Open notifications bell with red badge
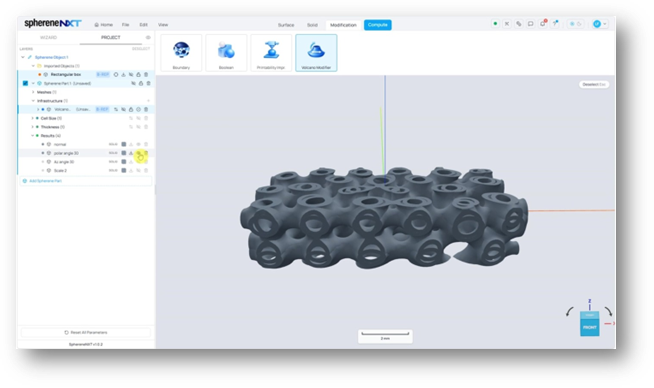 coord(543,24)
